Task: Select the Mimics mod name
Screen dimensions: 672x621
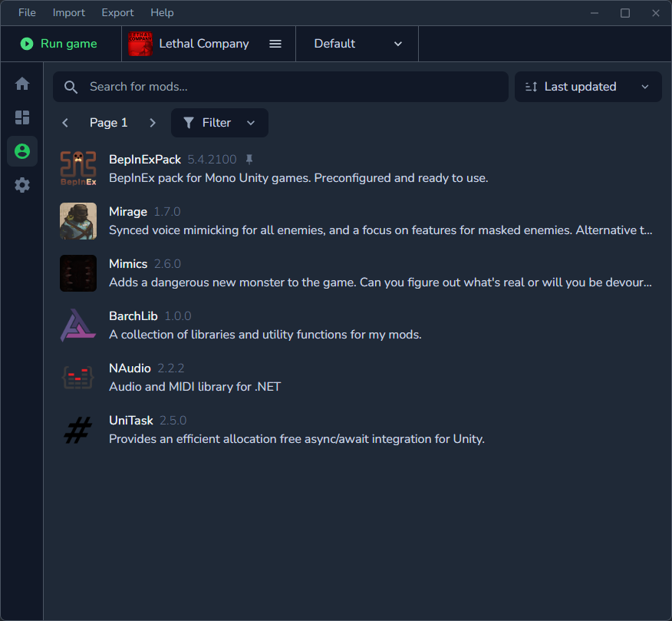Action: pos(128,264)
